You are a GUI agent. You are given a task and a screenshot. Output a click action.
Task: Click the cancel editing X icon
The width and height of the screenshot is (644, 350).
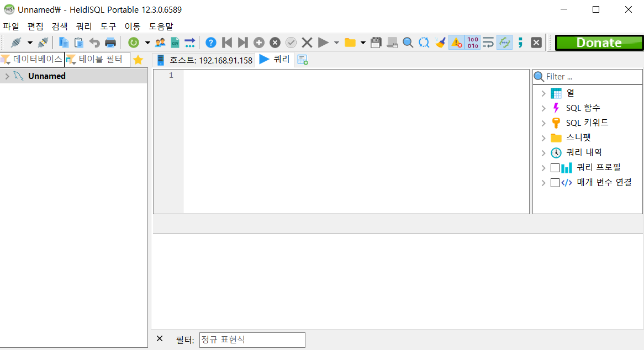point(307,43)
